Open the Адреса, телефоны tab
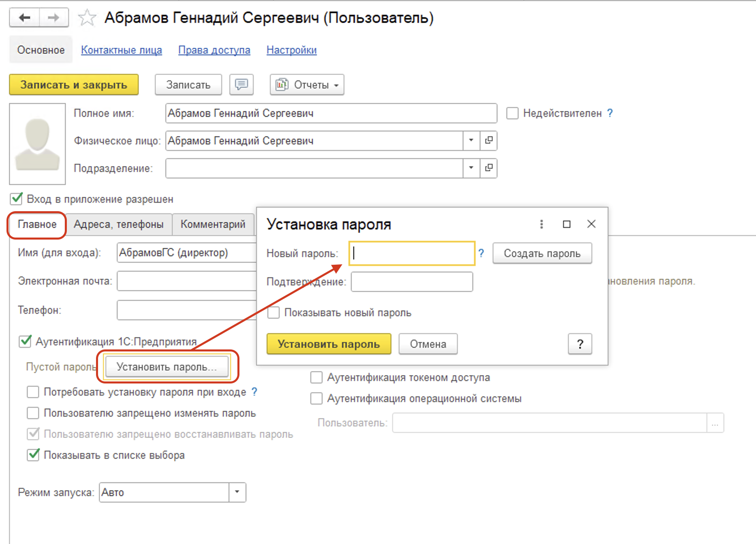The width and height of the screenshot is (756, 544). click(119, 224)
